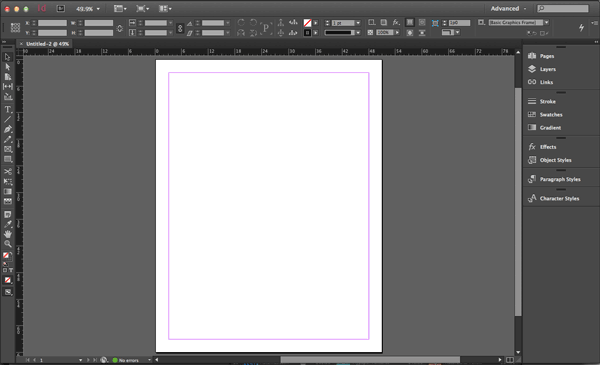Open the control panel flyout menu
Viewport: 600px width, 365px height.
point(594,23)
